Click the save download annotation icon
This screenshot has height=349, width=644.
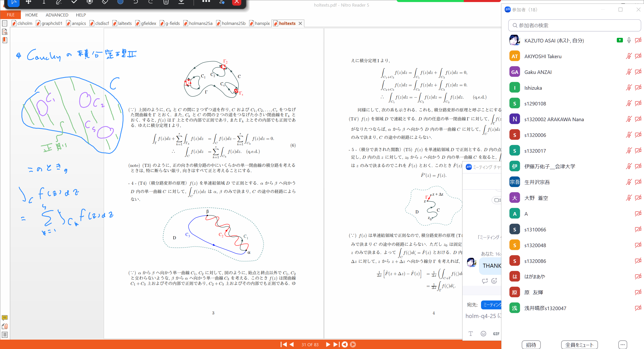pyautogui.click(x=181, y=2)
